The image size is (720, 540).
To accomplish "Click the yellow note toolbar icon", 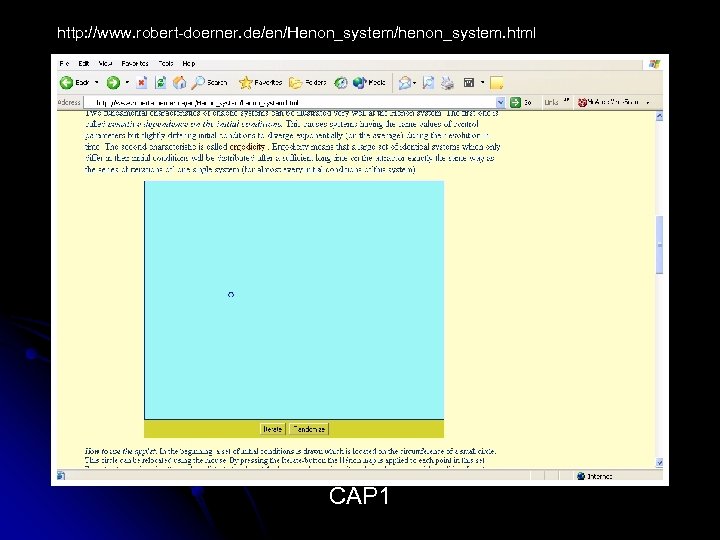I will coord(496,83).
